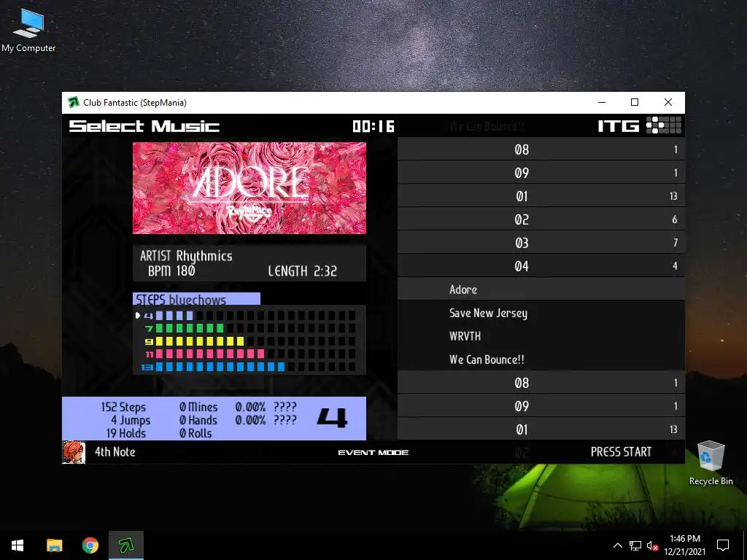Screen dimensions: 747x560
Task: Select We Can Bounce!! in the song list
Action: 541,359
